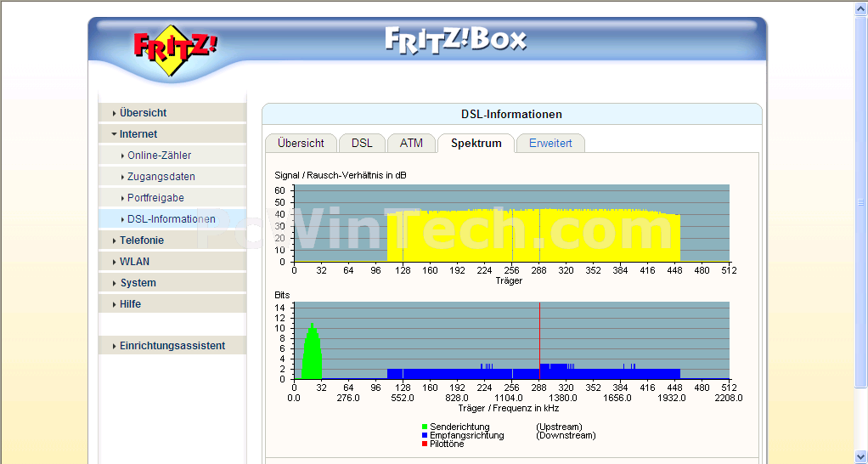Click the blue Empfangsrichtung legend swatch
Viewport: 868px width, 464px height.
coord(425,435)
